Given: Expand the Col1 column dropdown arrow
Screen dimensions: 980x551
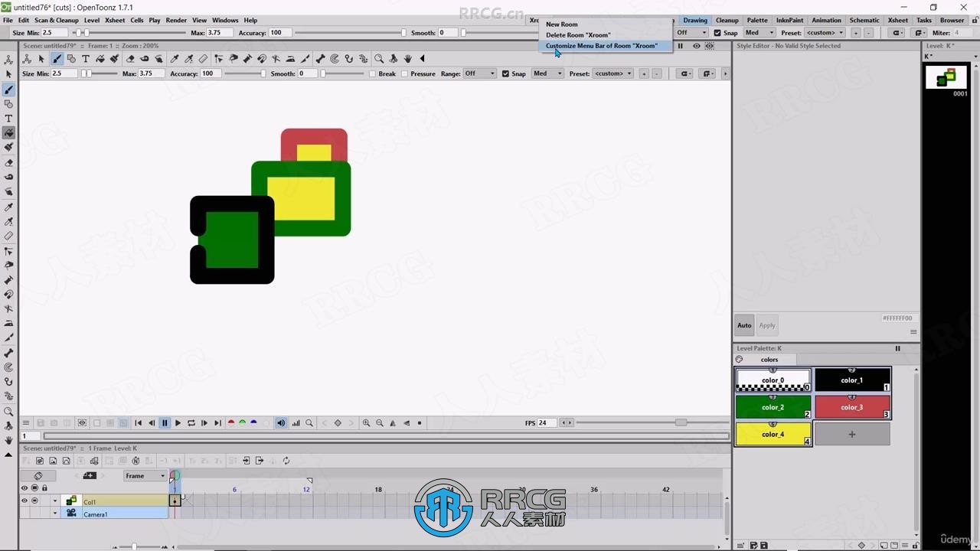Looking at the screenshot, I should [55, 501].
